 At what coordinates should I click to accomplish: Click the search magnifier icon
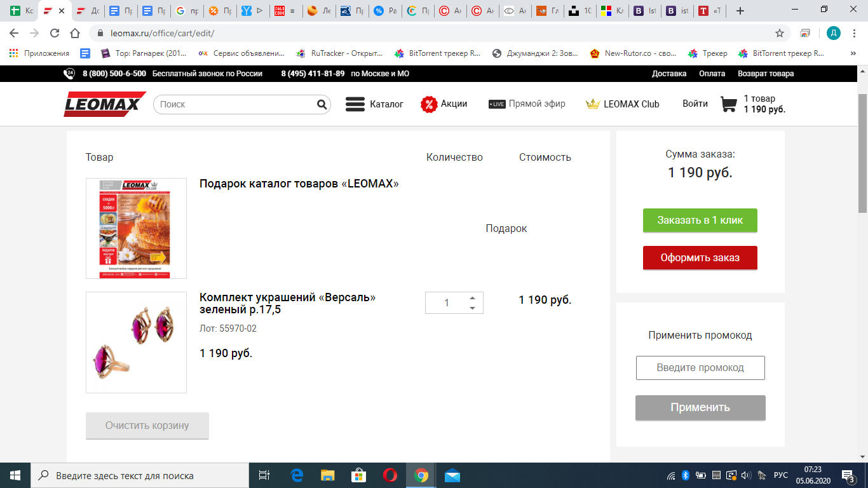[x=322, y=104]
